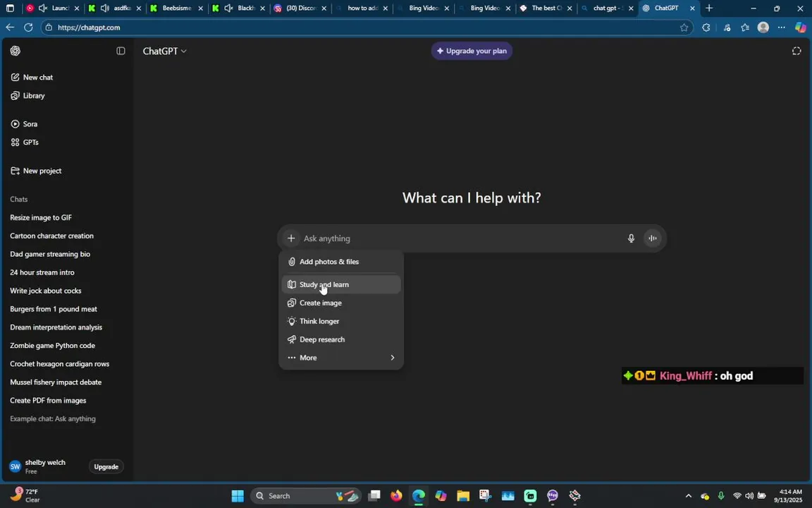
Task: Mute the Blackh tab's audio
Action: coord(228,8)
